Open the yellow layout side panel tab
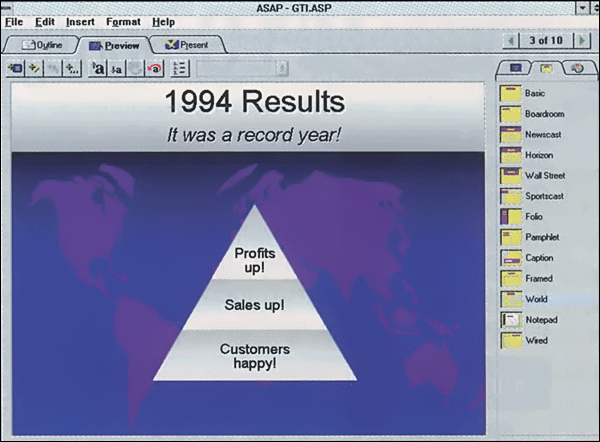Image resolution: width=600 pixels, height=442 pixels. coord(546,69)
